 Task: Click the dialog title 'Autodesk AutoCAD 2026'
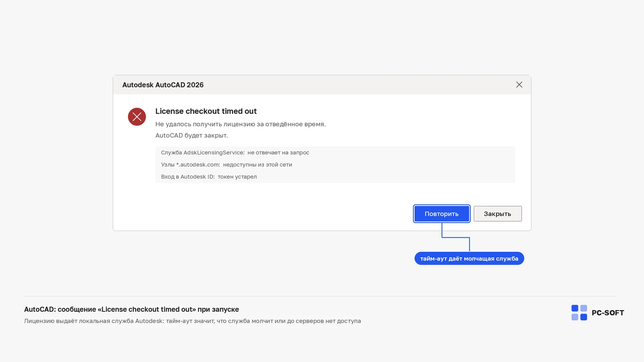(x=163, y=85)
